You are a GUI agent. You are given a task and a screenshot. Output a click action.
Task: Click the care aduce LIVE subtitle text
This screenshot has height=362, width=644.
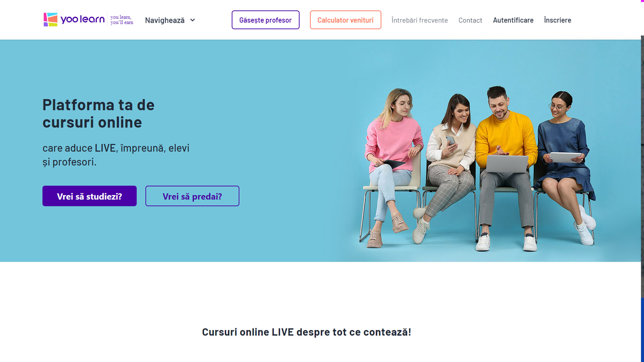coord(116,155)
